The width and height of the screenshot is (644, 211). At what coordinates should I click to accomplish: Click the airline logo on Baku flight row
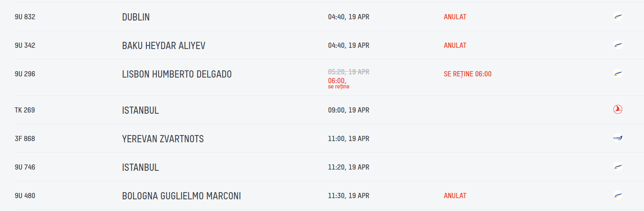[618, 45]
